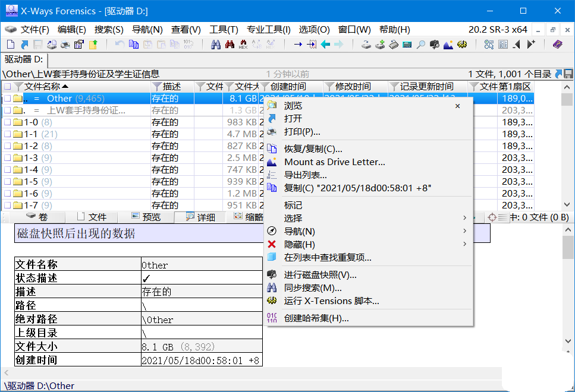575x392 pixels.
Task: Tick the checkbox for folder 1-2
Action: pos(7,146)
